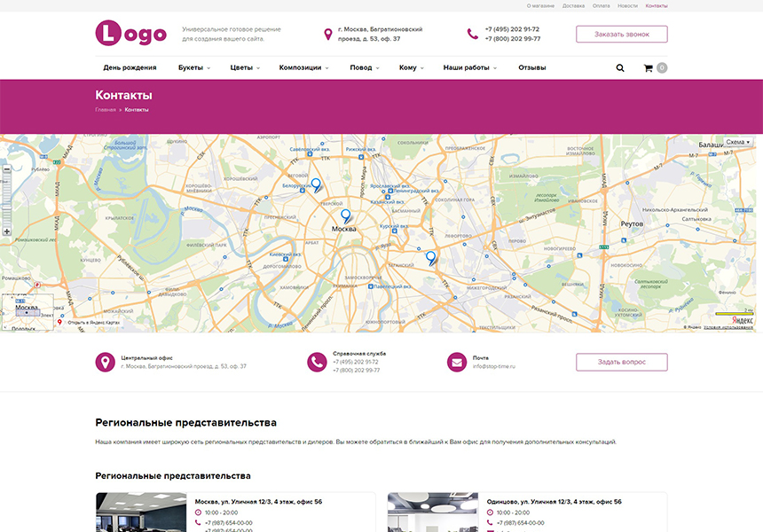This screenshot has height=532, width=763.
Task: Click the Главная breadcrumb link
Action: click(x=106, y=110)
